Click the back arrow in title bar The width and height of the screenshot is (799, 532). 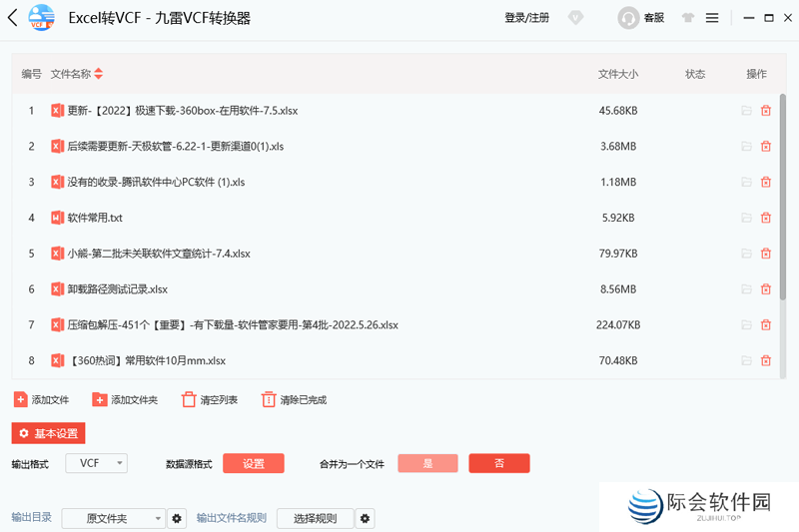12,18
